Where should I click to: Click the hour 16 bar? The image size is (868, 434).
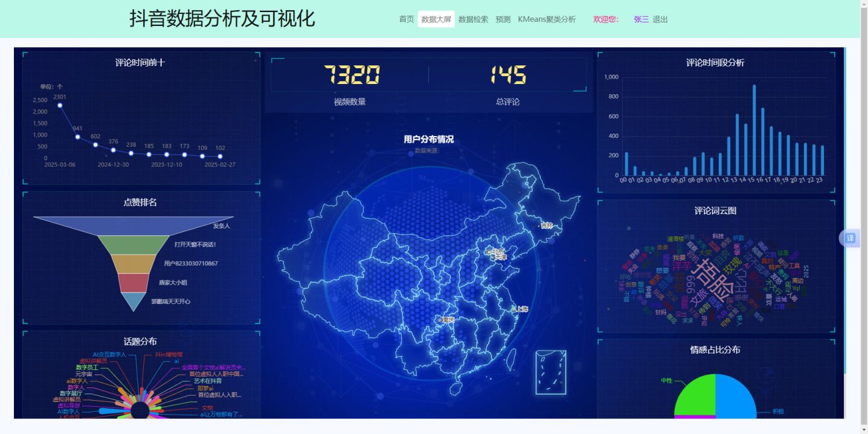(x=762, y=141)
